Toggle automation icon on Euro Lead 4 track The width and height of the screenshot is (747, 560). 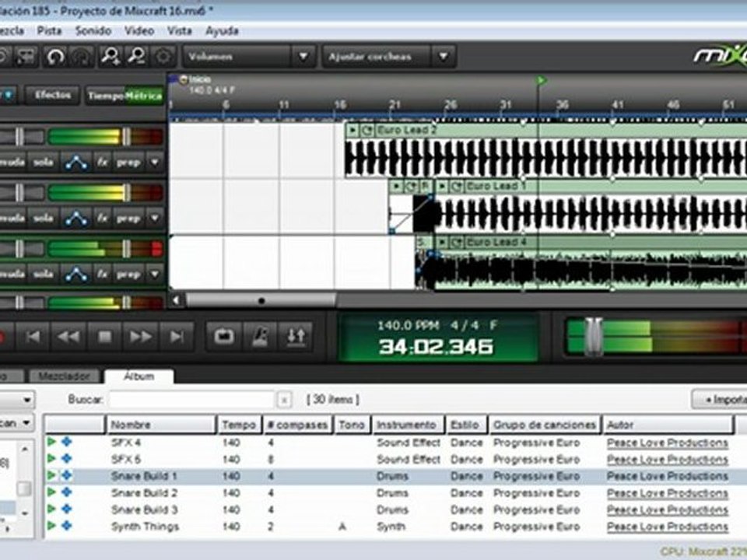pyautogui.click(x=76, y=275)
